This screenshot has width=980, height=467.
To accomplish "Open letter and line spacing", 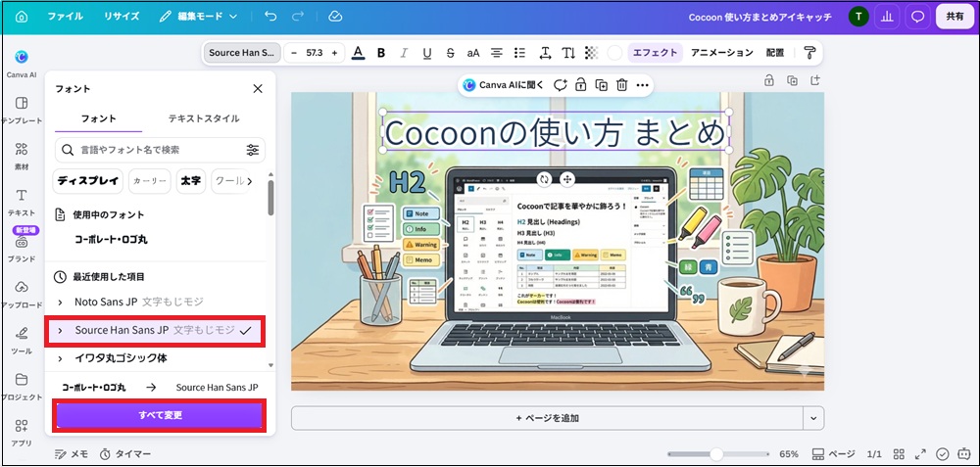I will [x=544, y=53].
